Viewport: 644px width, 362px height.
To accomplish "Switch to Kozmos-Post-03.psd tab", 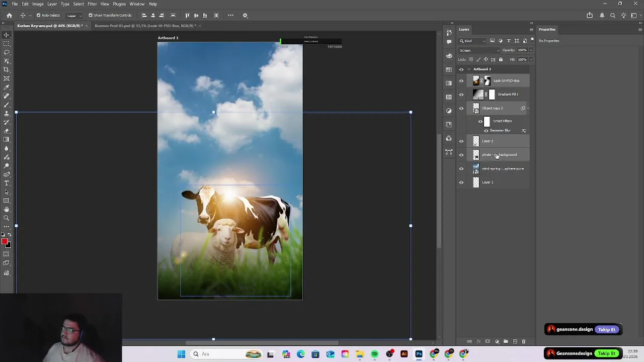I will click(144, 26).
